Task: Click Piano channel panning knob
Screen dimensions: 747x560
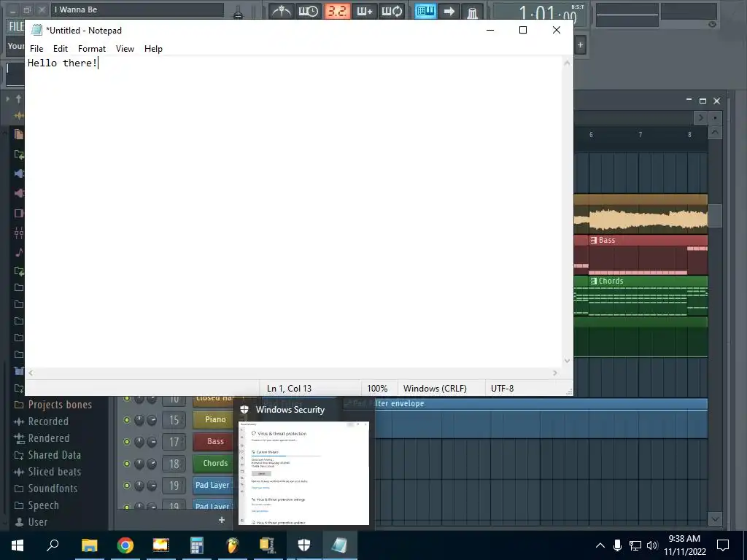Action: [x=139, y=420]
